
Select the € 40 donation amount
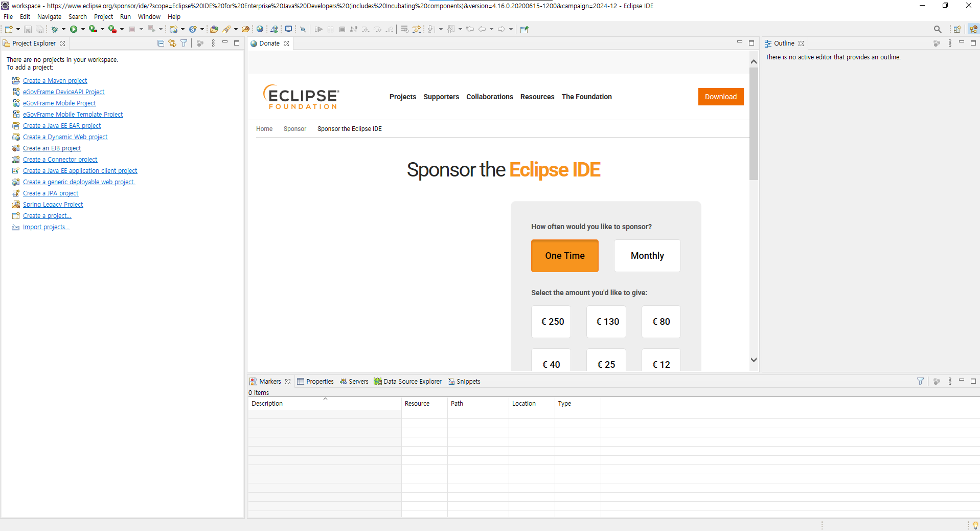[x=551, y=360]
